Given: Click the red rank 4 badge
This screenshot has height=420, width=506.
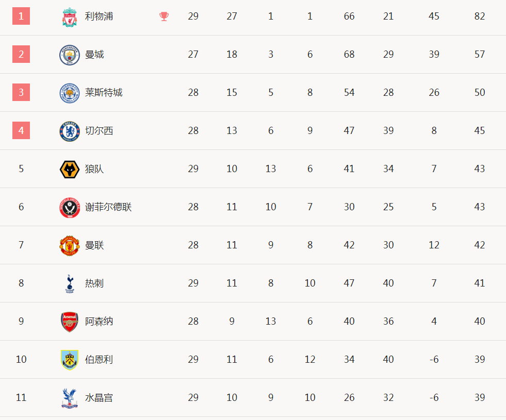Looking at the screenshot, I should (x=21, y=130).
